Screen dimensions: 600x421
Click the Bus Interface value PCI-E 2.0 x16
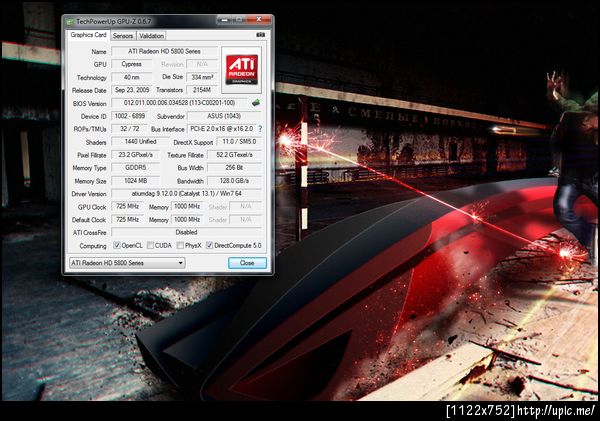click(x=222, y=129)
